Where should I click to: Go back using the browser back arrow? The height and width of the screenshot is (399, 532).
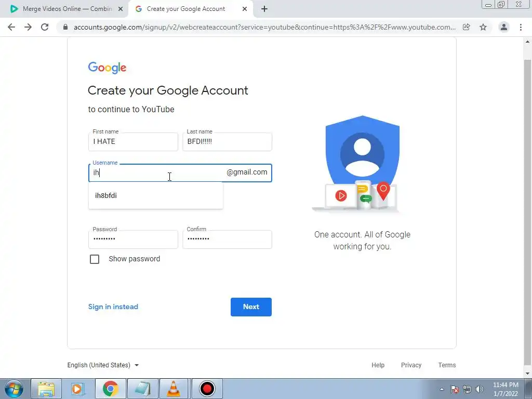pyautogui.click(x=11, y=27)
